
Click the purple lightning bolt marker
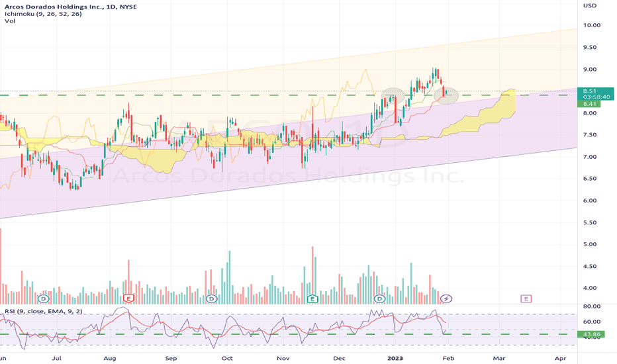pyautogui.click(x=446, y=299)
